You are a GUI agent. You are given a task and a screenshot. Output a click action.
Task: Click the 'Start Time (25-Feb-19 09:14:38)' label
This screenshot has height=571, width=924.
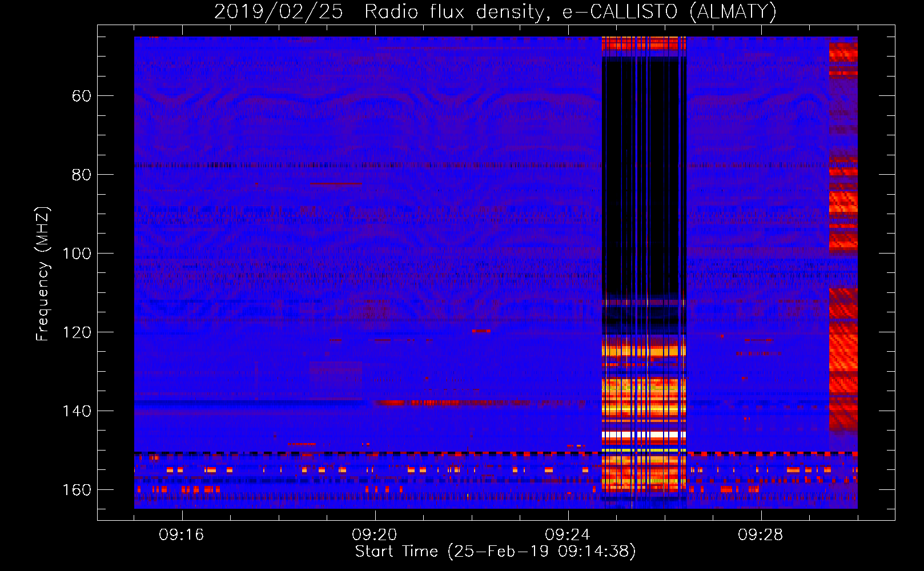(495, 552)
